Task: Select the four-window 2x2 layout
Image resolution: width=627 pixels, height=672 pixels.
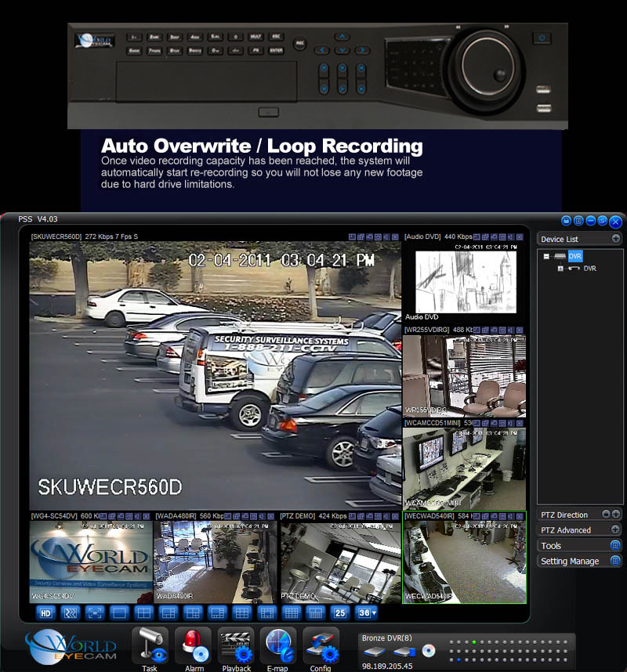Action: 143,613
